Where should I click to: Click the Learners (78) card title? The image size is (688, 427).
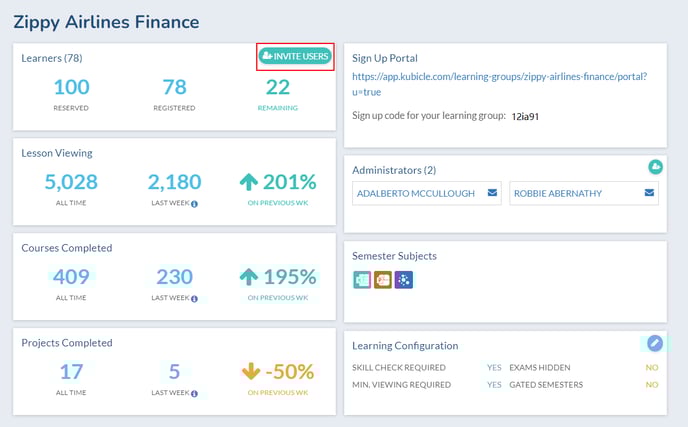click(52, 58)
